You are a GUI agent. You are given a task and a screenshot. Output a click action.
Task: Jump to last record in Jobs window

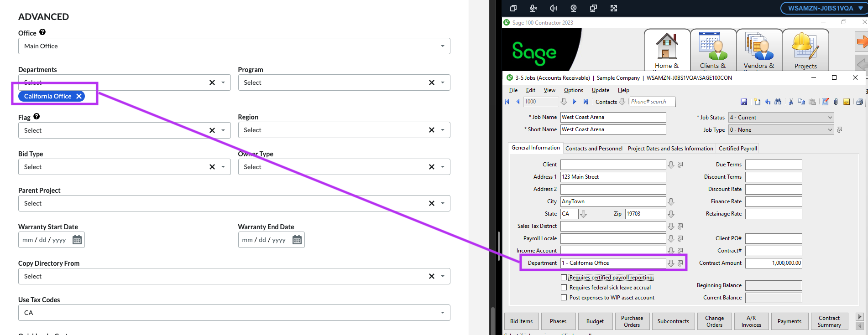point(586,102)
